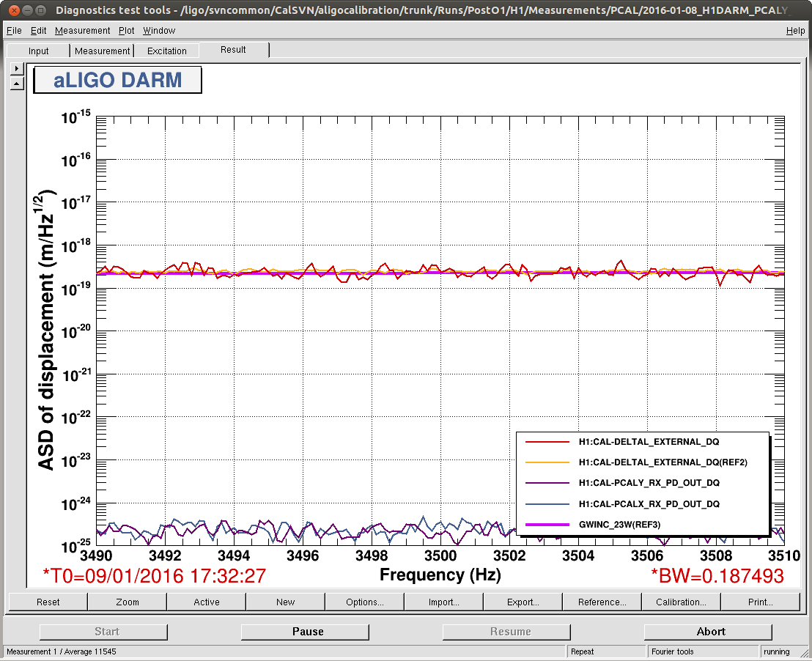
Task: Click the up-arrow panel collapse icon
Action: 17,83
